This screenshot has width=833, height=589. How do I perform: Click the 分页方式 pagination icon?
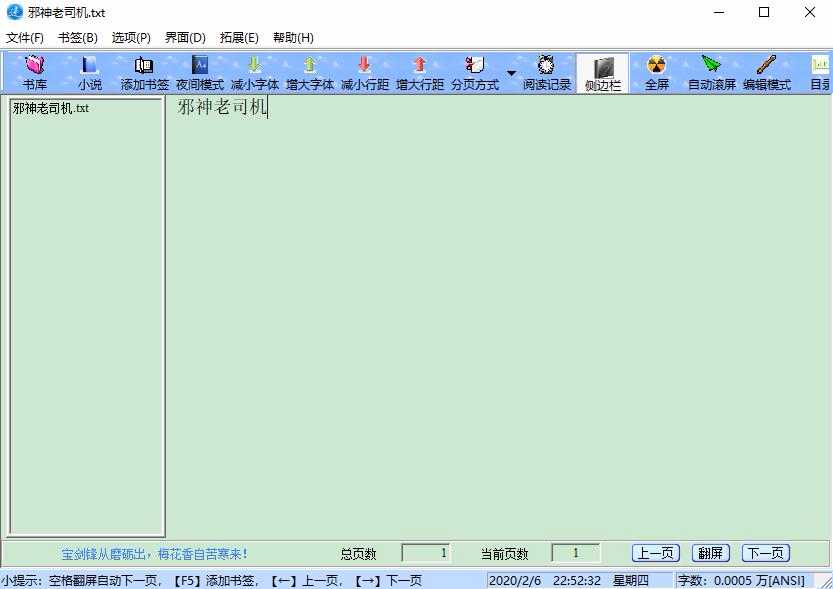coord(475,73)
